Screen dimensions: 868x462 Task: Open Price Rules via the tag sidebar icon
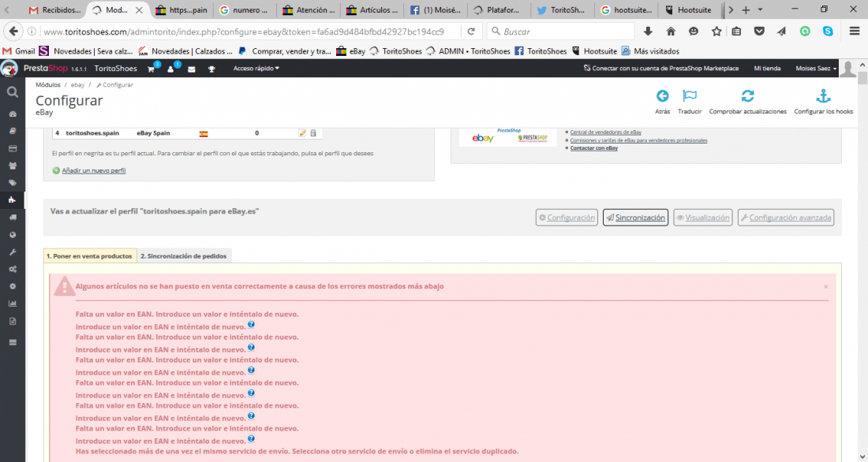pyautogui.click(x=12, y=183)
